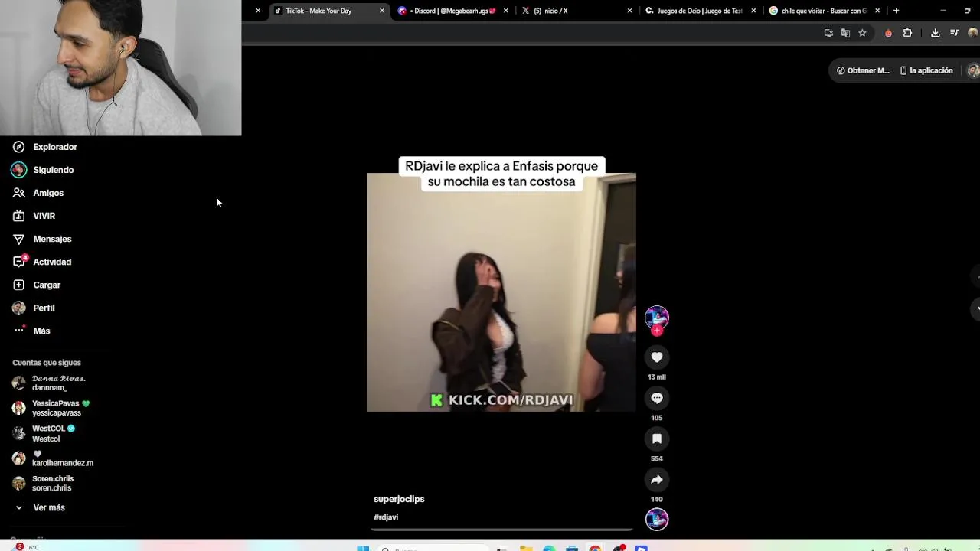Switch to chile que visitar Google tab
The image size is (980, 551).
point(822,11)
